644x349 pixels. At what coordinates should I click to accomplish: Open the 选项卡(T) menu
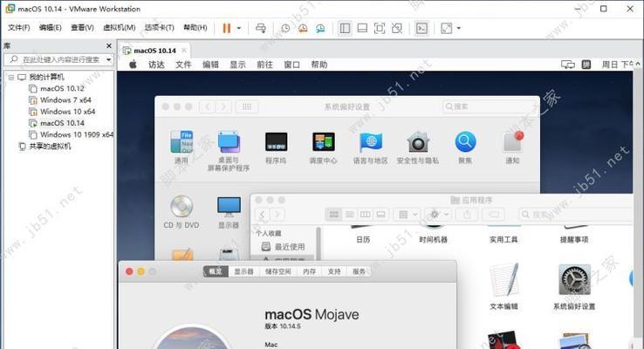[160, 28]
